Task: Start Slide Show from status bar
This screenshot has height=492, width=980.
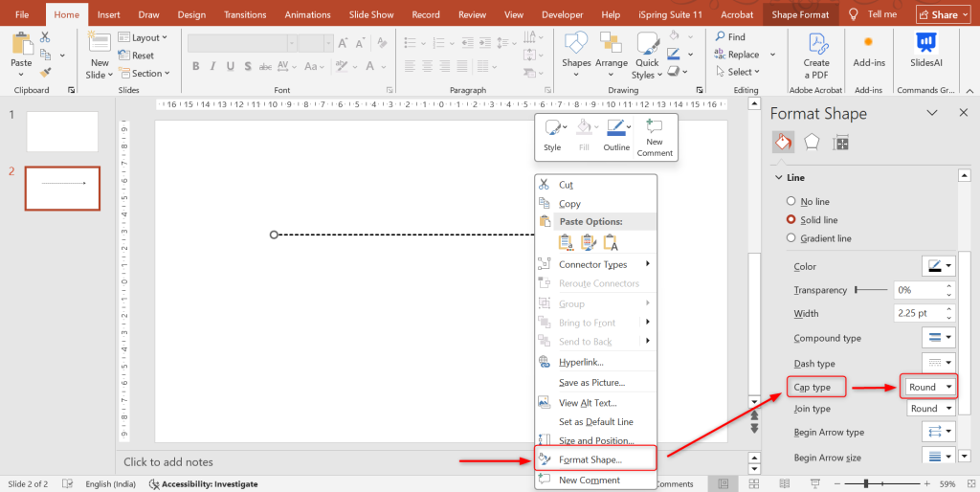Action: click(x=815, y=484)
